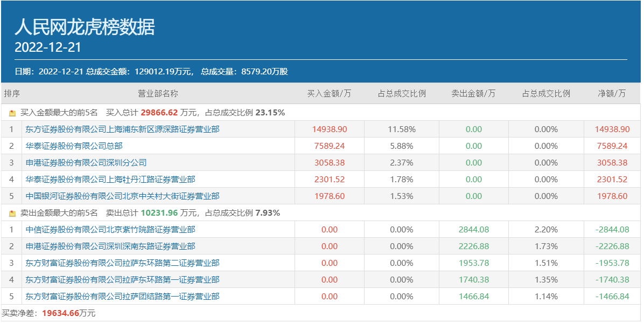
Task: Click 申港证券深圳深南东路证券营业部 link
Action: [110, 246]
